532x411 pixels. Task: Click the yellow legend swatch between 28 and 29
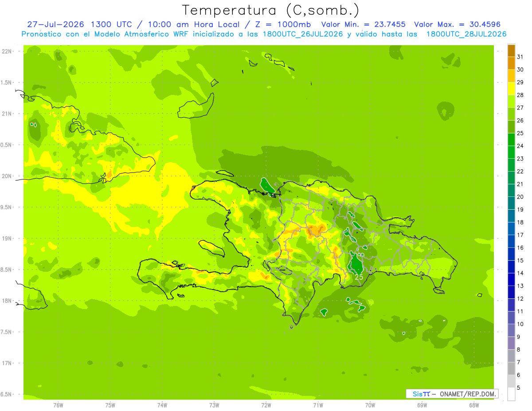click(511, 89)
